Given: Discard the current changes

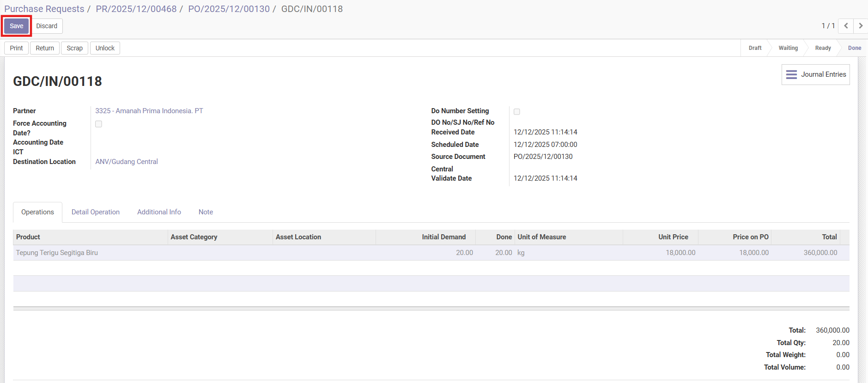Looking at the screenshot, I should (47, 26).
